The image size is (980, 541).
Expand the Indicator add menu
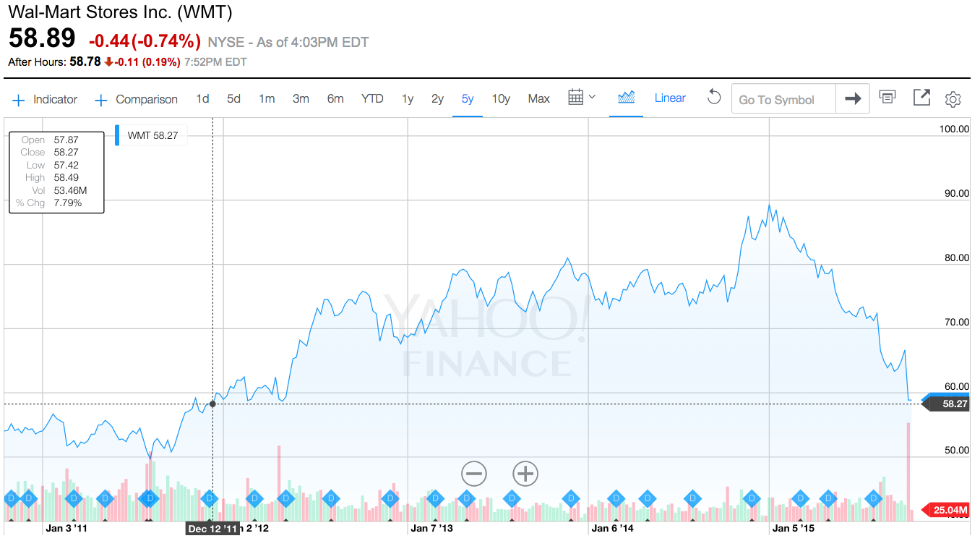coord(45,100)
